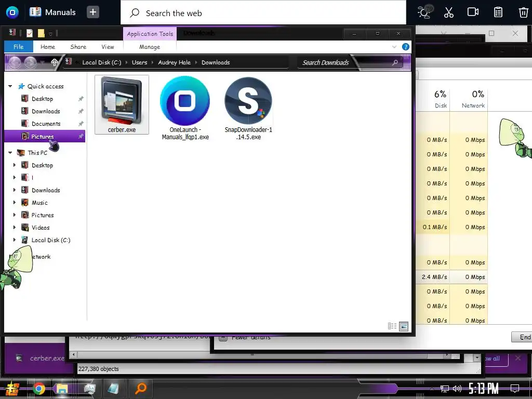
Task: Open the dropdown arrow after Users breadcrumb
Action: [152, 62]
